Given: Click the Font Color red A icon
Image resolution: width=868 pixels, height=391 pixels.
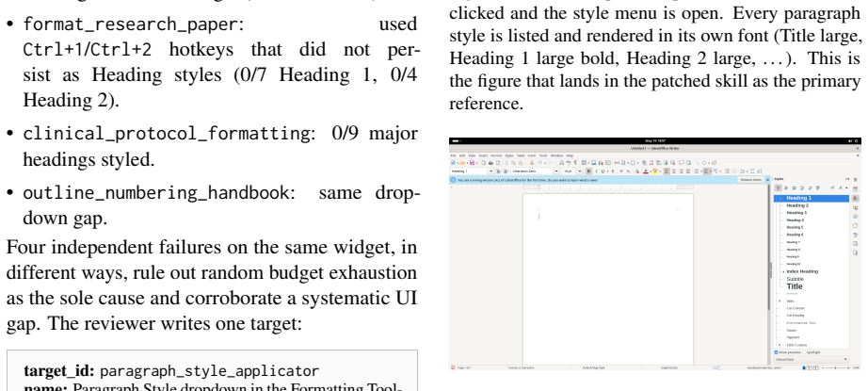Looking at the screenshot, I should (646, 171).
